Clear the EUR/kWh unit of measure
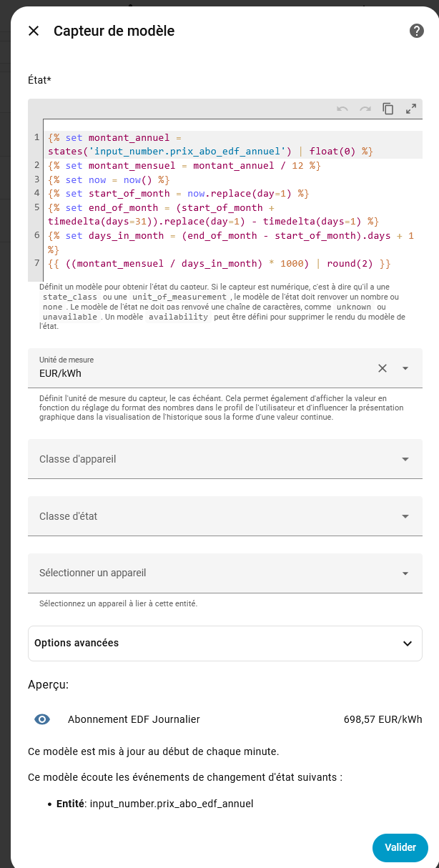Viewport: 439px width, 868px height. (383, 368)
